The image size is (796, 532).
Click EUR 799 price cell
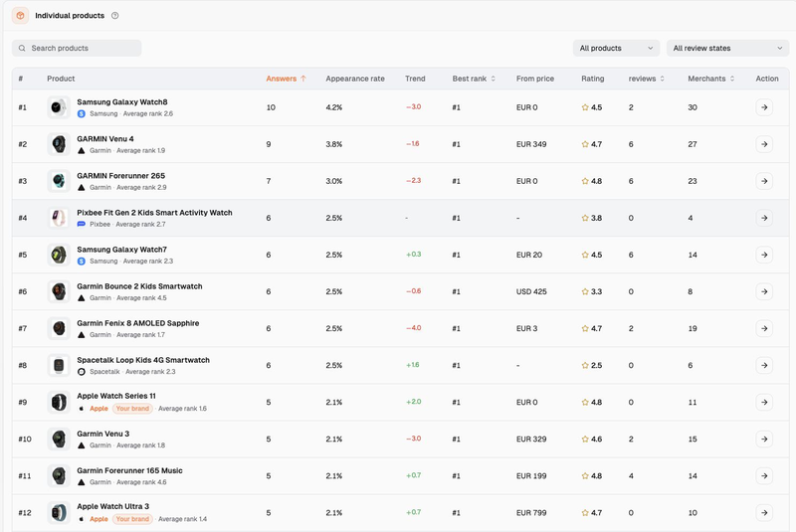click(x=531, y=513)
